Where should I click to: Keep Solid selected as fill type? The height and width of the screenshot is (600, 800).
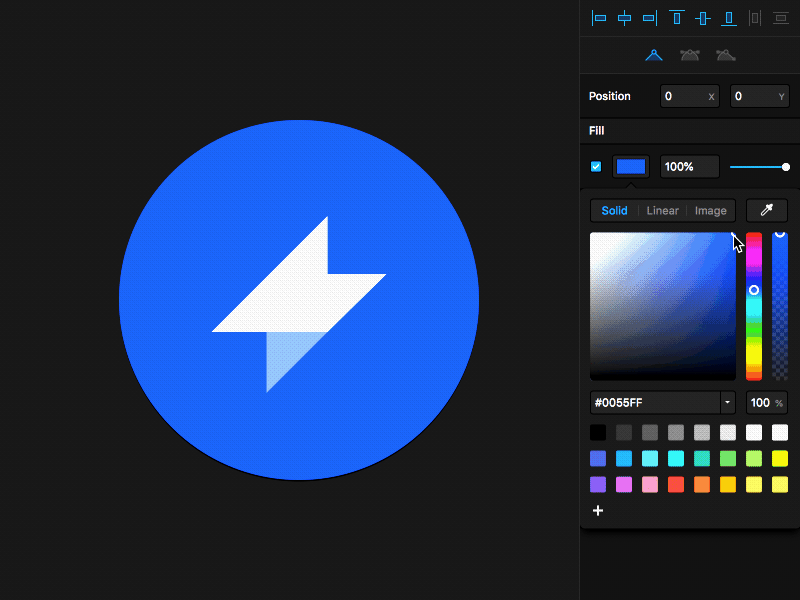tap(614, 210)
